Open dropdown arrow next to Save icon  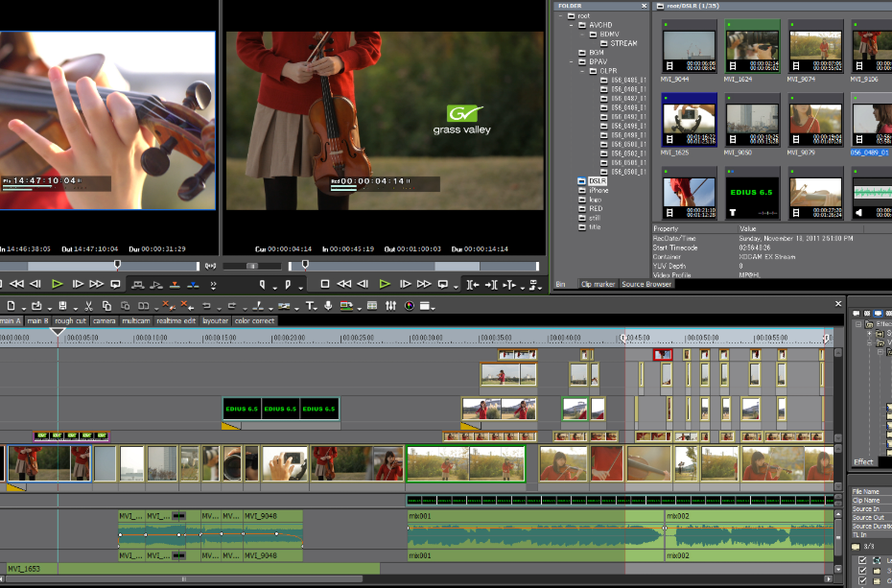(x=75, y=309)
